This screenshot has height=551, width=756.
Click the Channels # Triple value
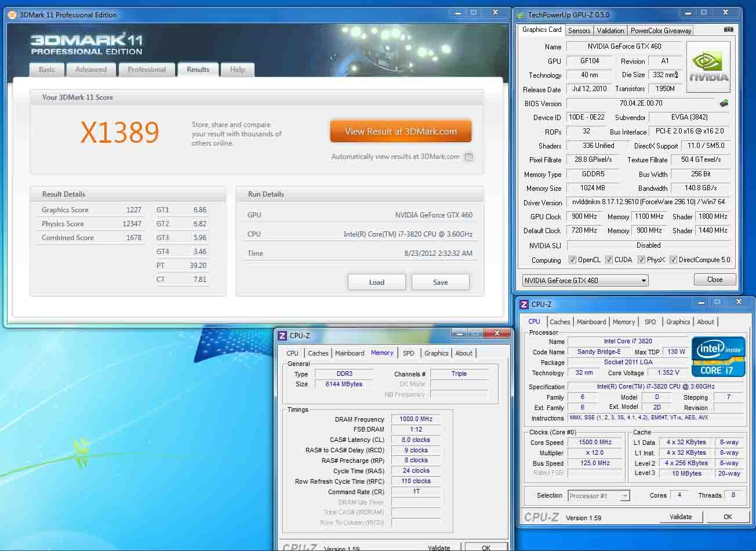(x=459, y=374)
